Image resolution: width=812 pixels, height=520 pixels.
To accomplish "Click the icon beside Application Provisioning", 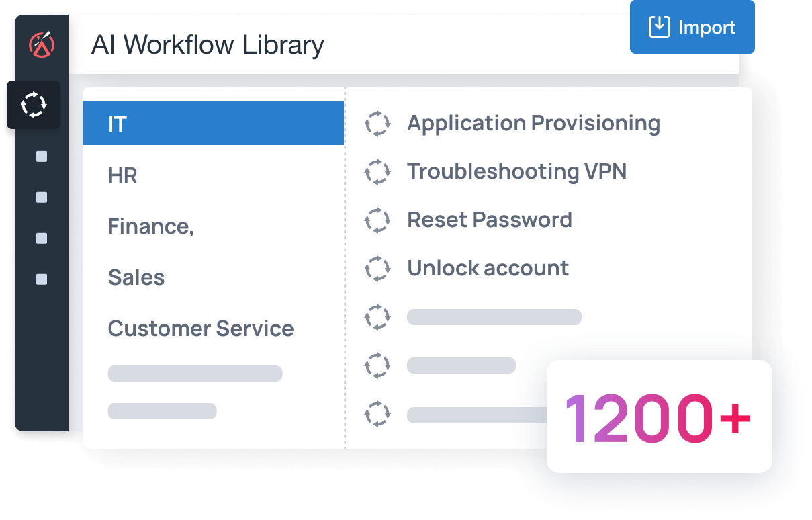I will point(377,124).
